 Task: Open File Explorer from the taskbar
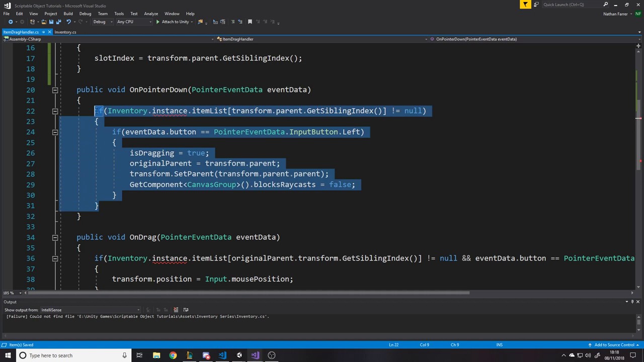coord(156,355)
